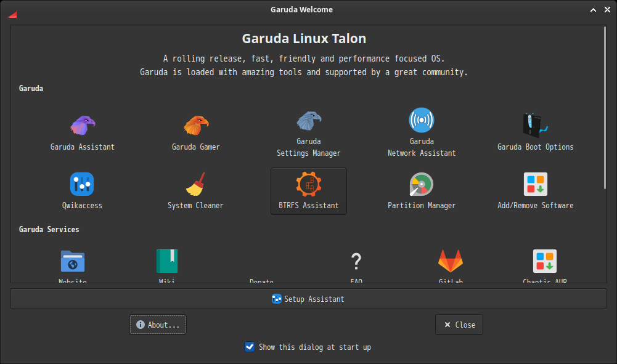617x364 pixels.
Task: Close the Garuda Welcome window via the title bar X
Action: pyautogui.click(x=608, y=10)
